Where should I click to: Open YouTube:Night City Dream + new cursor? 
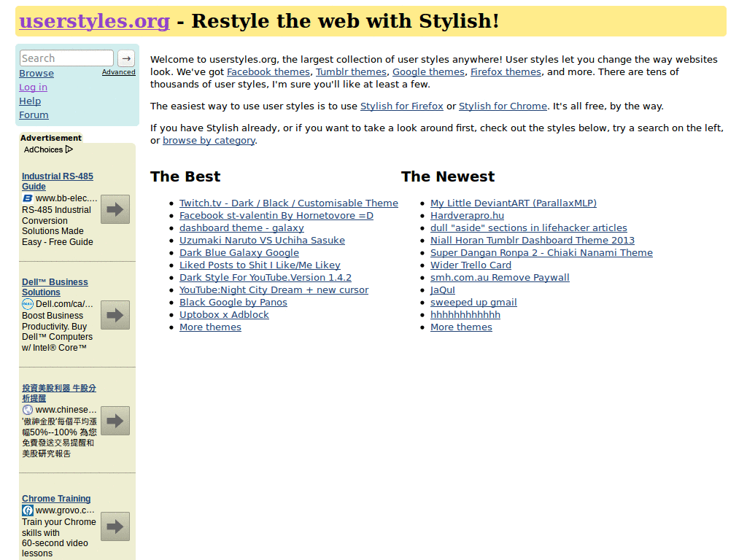coord(274,290)
